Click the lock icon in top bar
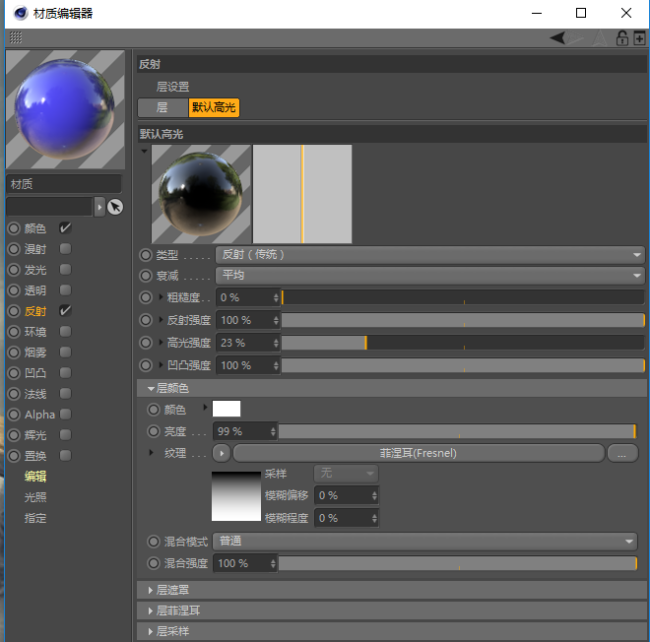 click(621, 38)
